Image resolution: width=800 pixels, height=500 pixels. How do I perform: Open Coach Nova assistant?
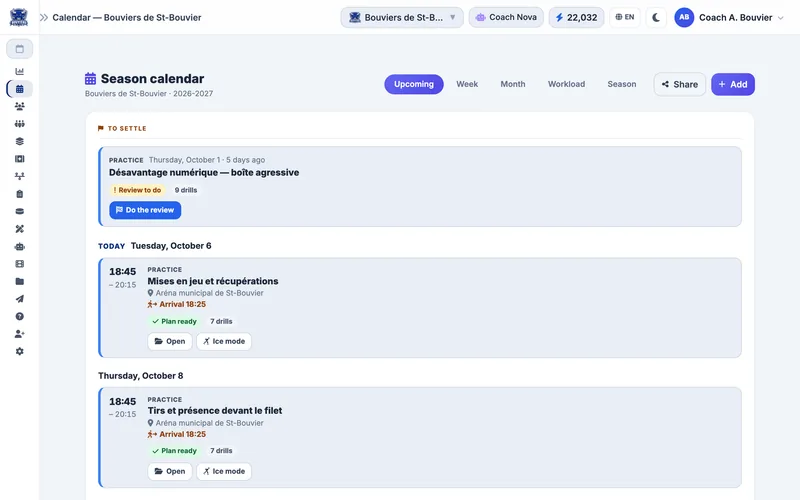[x=506, y=17]
